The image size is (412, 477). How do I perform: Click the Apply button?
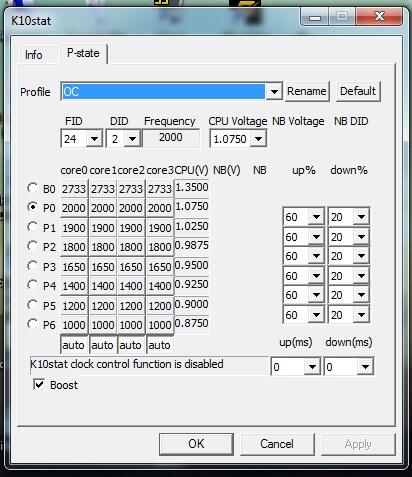(358, 444)
